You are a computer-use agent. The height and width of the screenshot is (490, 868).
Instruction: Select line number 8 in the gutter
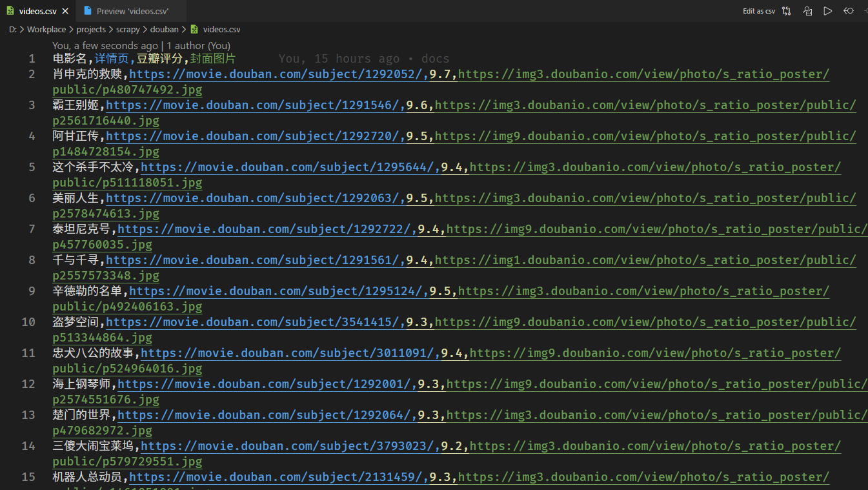pos(32,260)
